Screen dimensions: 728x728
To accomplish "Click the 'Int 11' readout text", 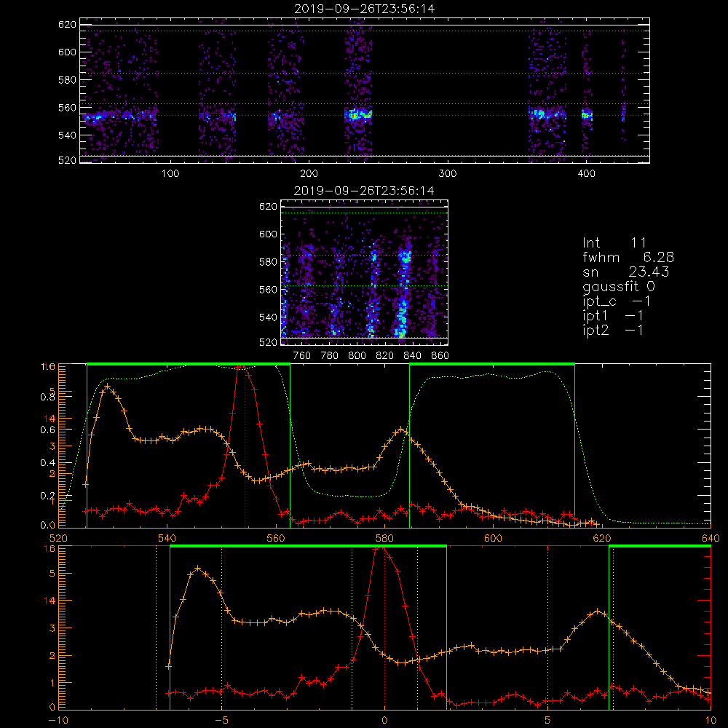I will click(x=614, y=243).
